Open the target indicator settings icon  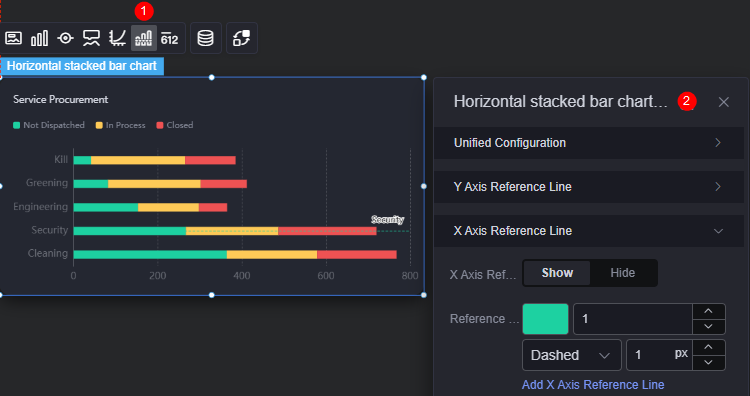66,38
